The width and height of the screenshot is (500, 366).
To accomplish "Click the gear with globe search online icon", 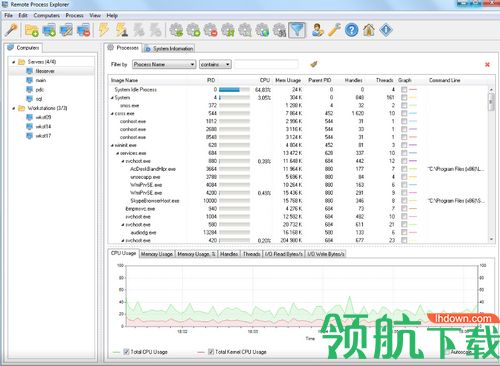I will coord(262,30).
